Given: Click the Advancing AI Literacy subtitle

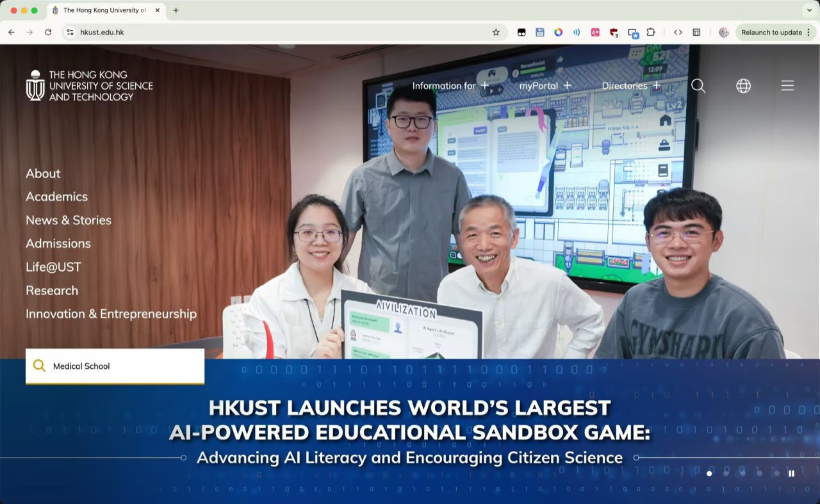Looking at the screenshot, I should pyautogui.click(x=409, y=458).
